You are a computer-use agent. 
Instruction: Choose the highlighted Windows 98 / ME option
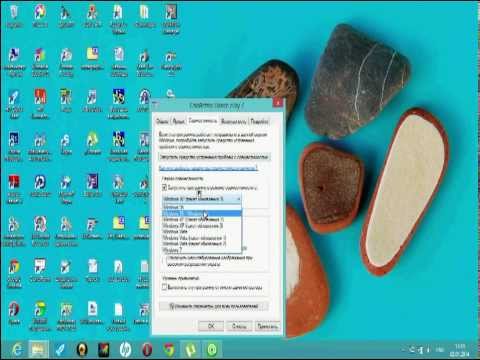(202, 213)
